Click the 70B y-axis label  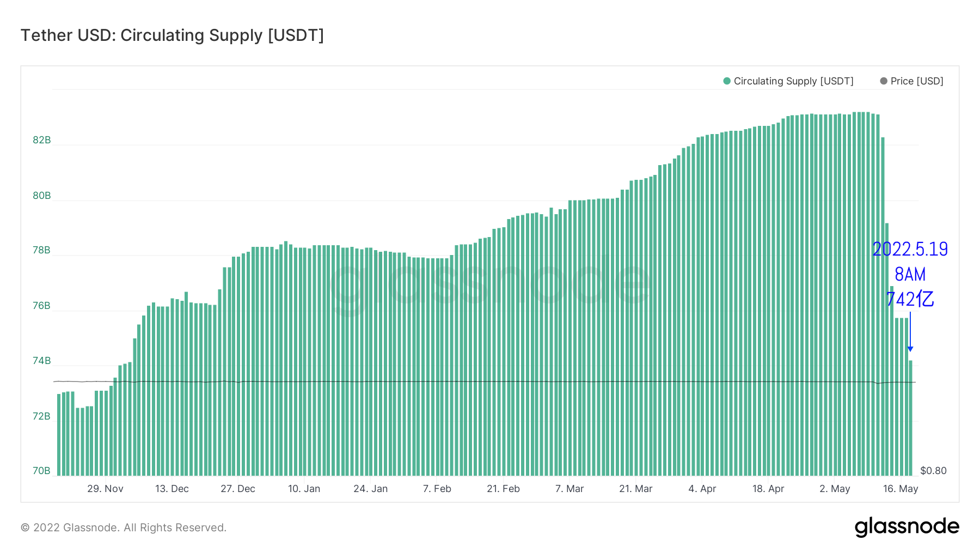coord(42,471)
